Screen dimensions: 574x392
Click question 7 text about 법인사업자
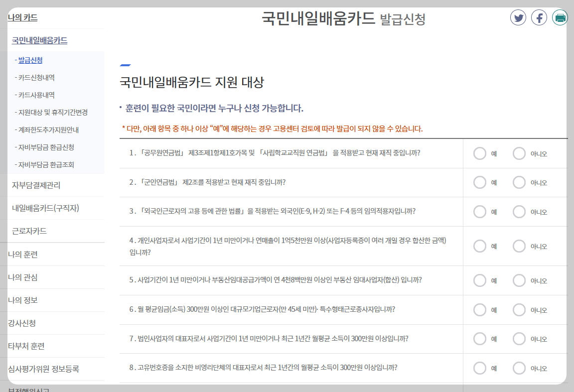click(x=269, y=339)
